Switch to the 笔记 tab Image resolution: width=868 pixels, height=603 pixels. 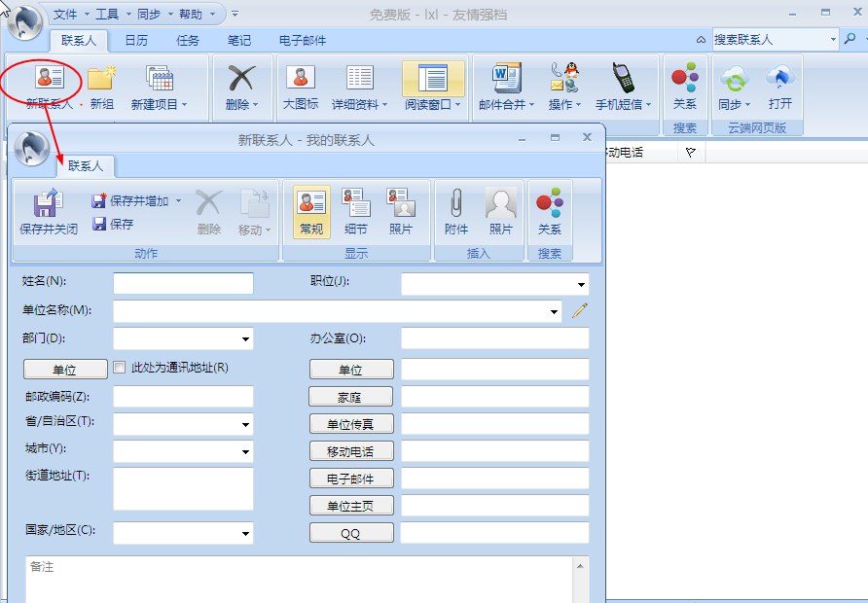coord(239,41)
